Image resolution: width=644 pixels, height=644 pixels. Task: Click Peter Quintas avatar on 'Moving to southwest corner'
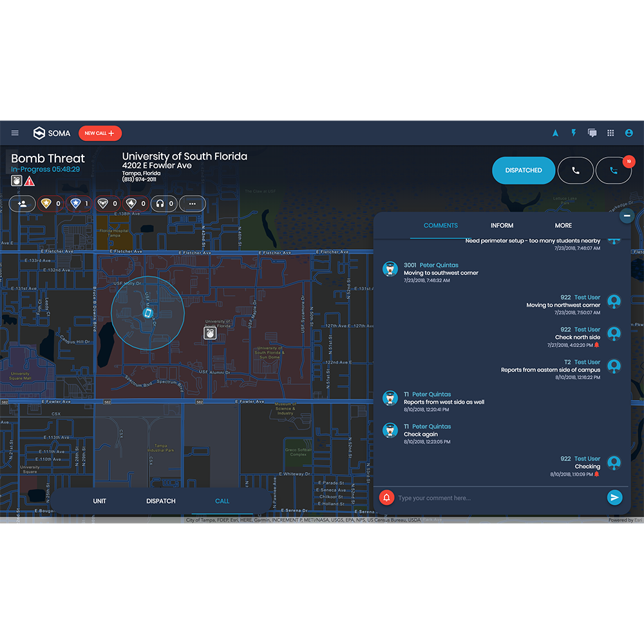(x=390, y=269)
